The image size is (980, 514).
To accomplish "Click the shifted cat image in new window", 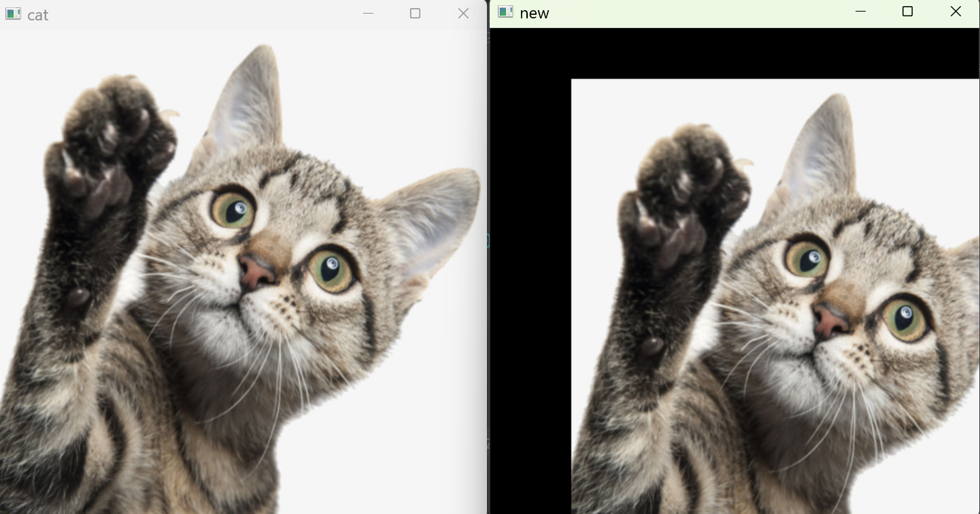I will [775, 296].
